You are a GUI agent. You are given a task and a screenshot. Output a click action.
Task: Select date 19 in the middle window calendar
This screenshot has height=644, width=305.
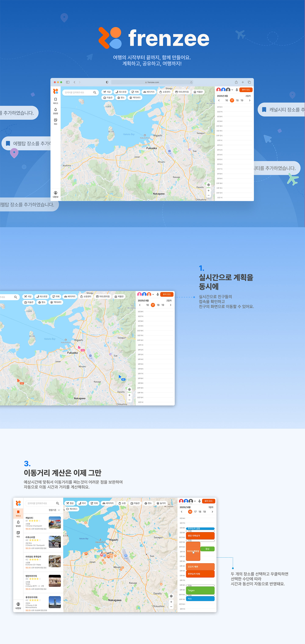(163, 305)
